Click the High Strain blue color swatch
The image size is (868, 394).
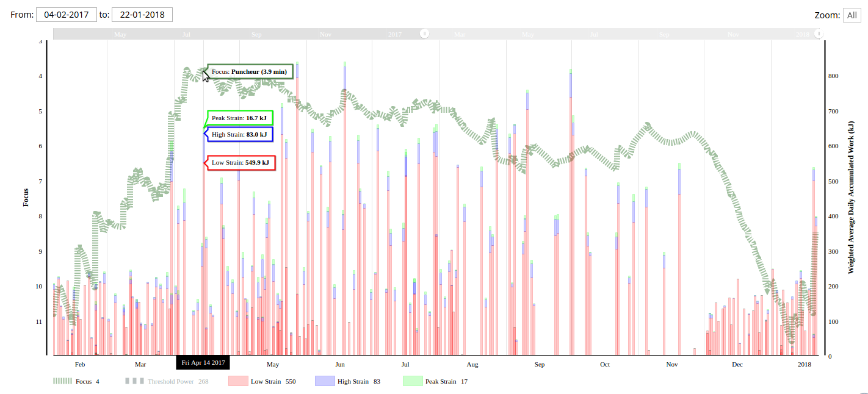tap(324, 381)
